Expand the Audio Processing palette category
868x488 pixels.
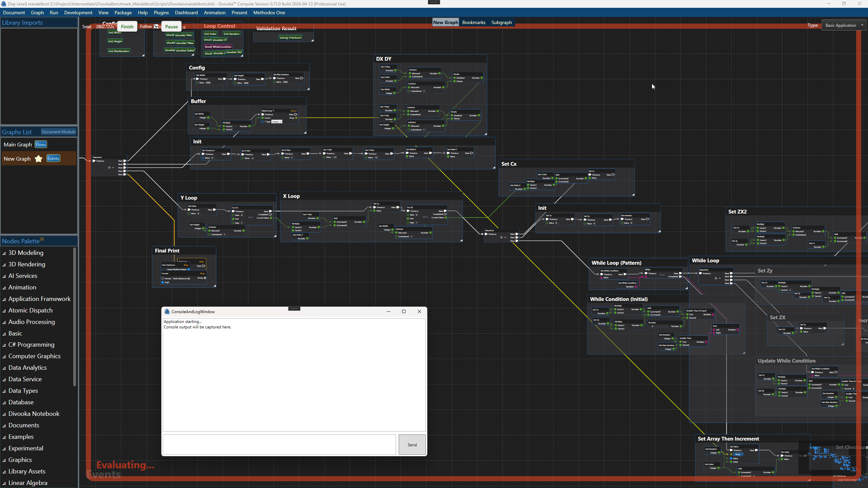click(x=4, y=322)
